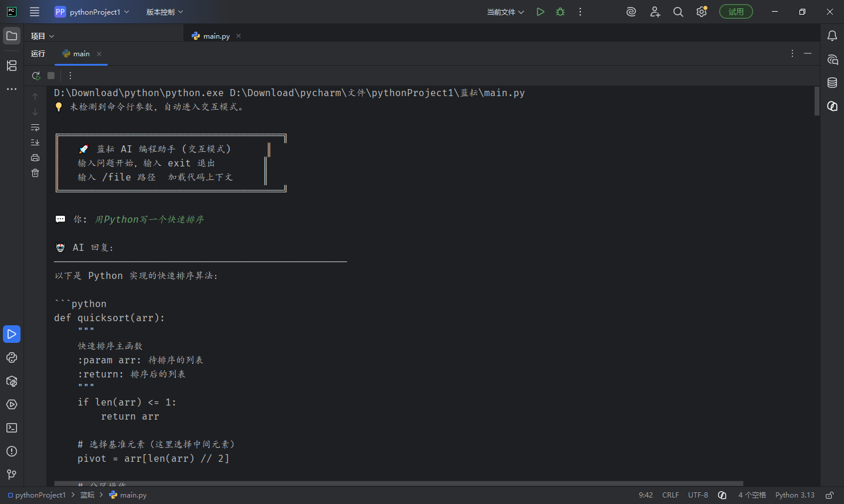The height and width of the screenshot is (504, 844).
Task: Stop the running main process
Action: click(x=51, y=76)
